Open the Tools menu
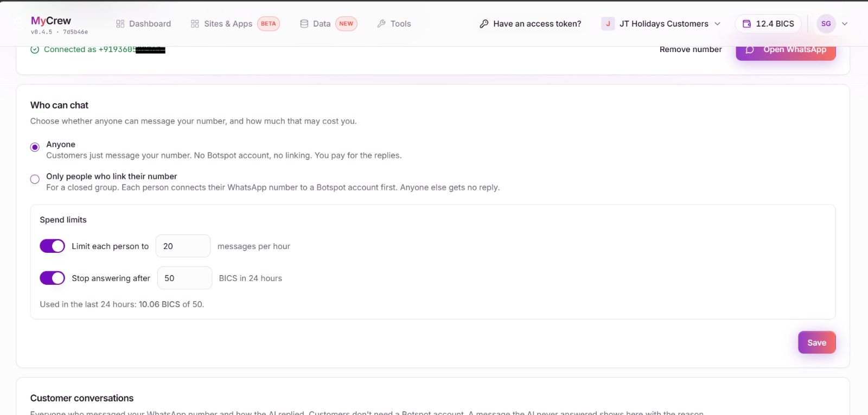The image size is (868, 415). (x=394, y=24)
